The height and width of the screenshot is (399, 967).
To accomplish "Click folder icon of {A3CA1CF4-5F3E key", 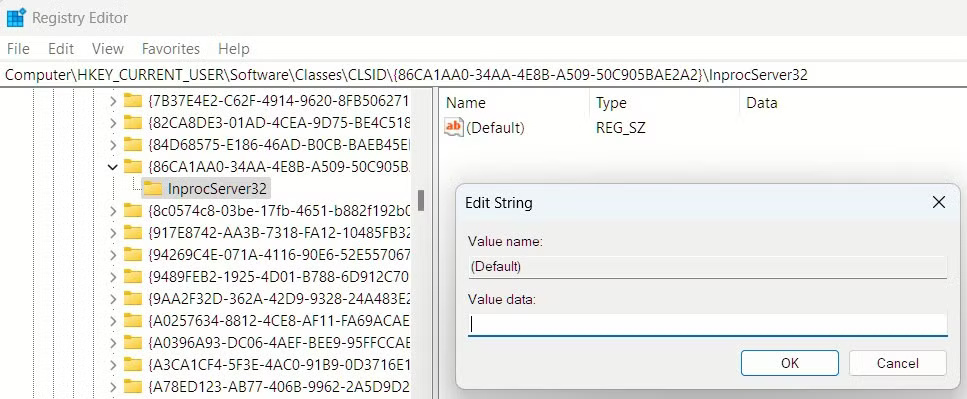I will 133,364.
